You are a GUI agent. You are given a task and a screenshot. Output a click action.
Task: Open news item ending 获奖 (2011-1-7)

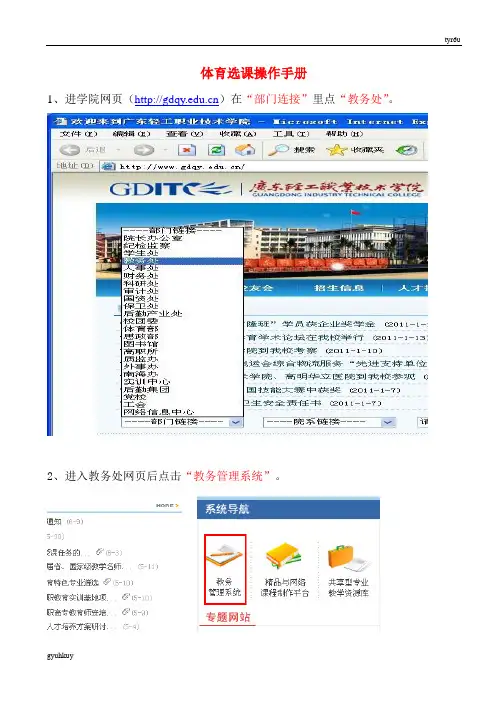click(322, 390)
